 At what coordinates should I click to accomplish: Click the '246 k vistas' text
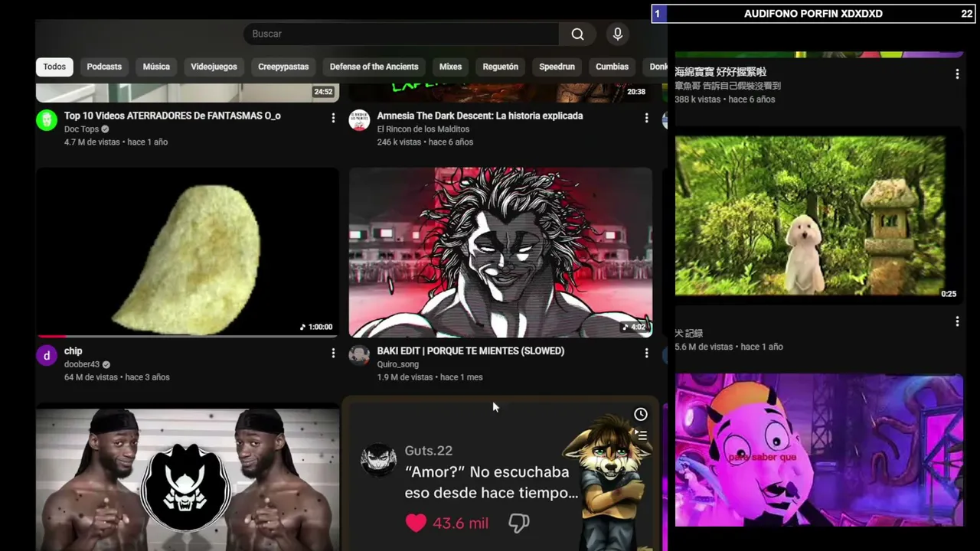(x=399, y=142)
